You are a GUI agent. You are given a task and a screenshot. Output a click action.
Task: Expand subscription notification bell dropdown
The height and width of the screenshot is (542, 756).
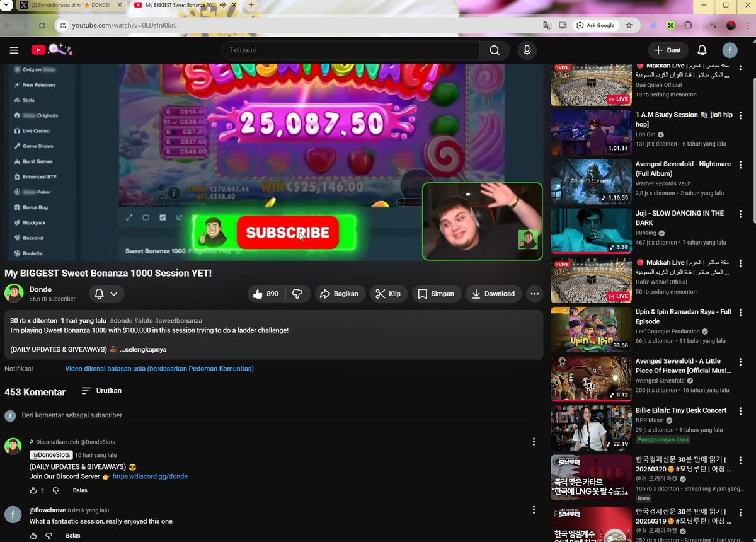point(105,294)
